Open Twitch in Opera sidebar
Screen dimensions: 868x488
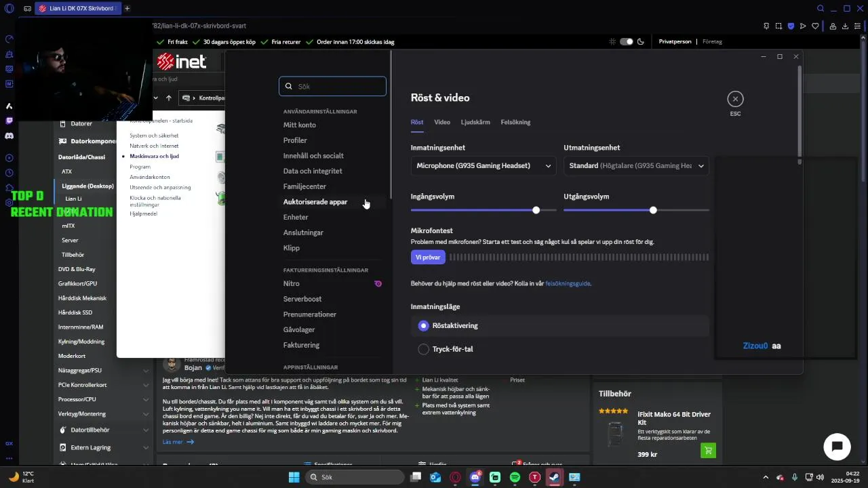(9, 121)
